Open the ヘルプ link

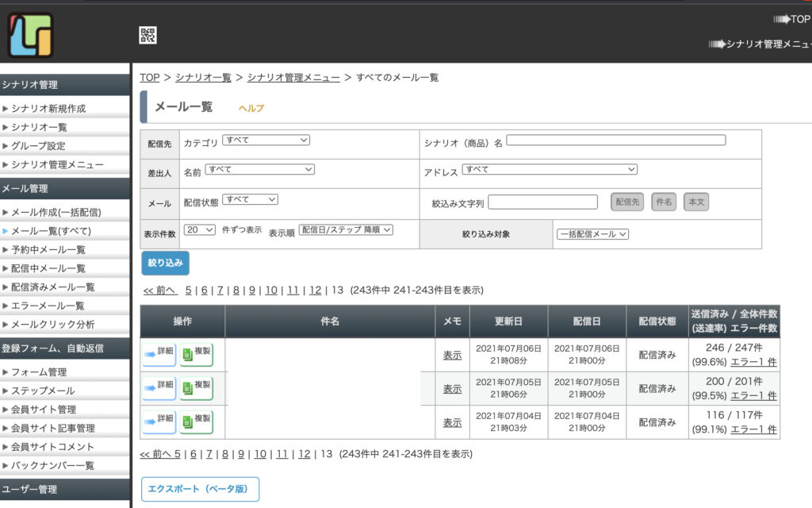coord(251,108)
